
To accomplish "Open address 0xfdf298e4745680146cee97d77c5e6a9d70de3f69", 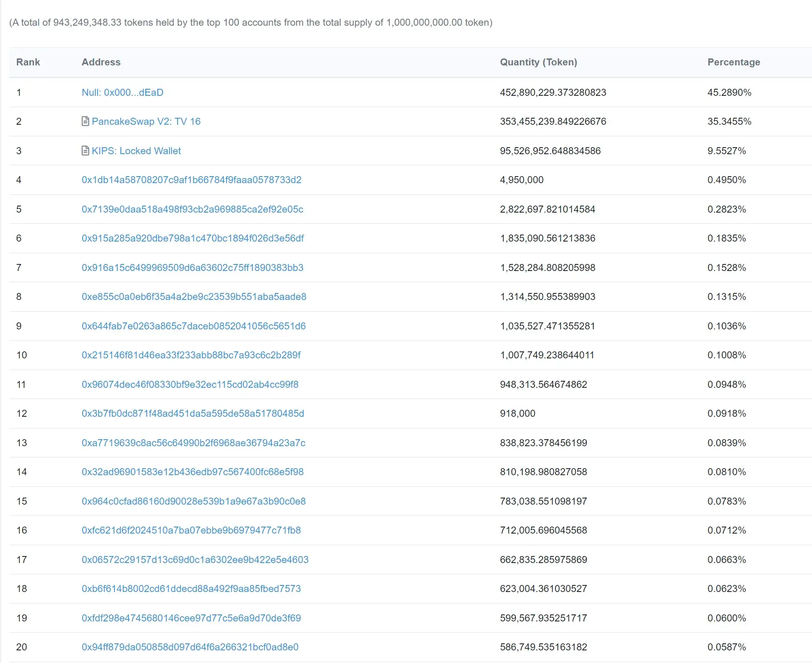I will (191, 618).
